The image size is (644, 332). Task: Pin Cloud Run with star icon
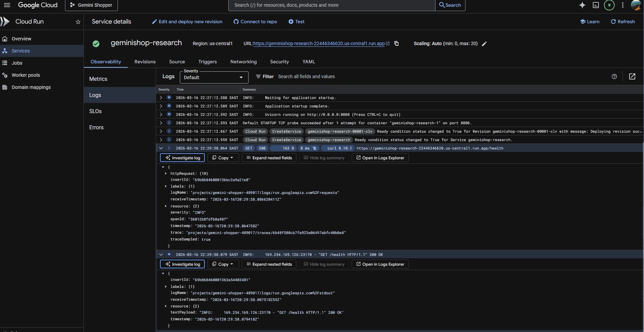point(78,22)
